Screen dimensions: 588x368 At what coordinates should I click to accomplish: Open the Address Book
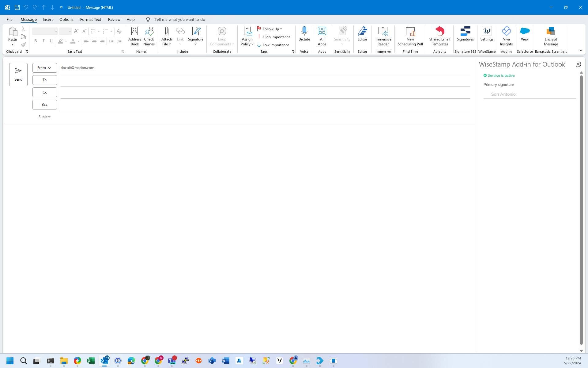tap(134, 36)
